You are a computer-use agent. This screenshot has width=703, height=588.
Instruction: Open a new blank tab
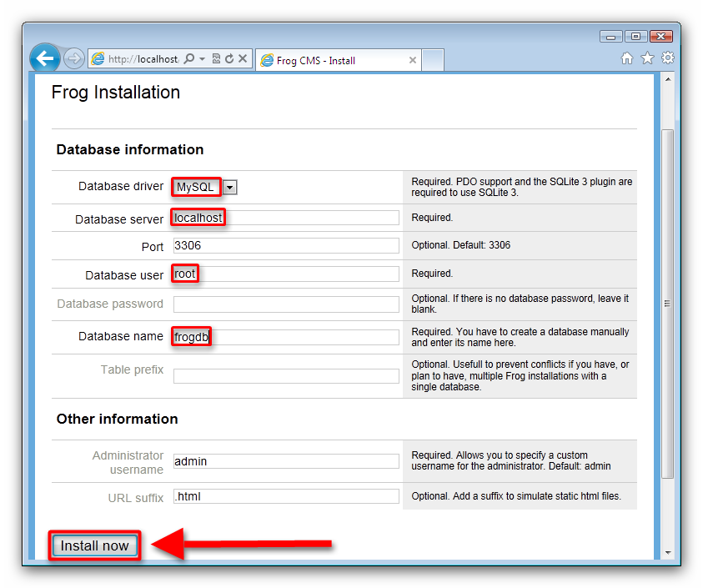tap(433, 60)
